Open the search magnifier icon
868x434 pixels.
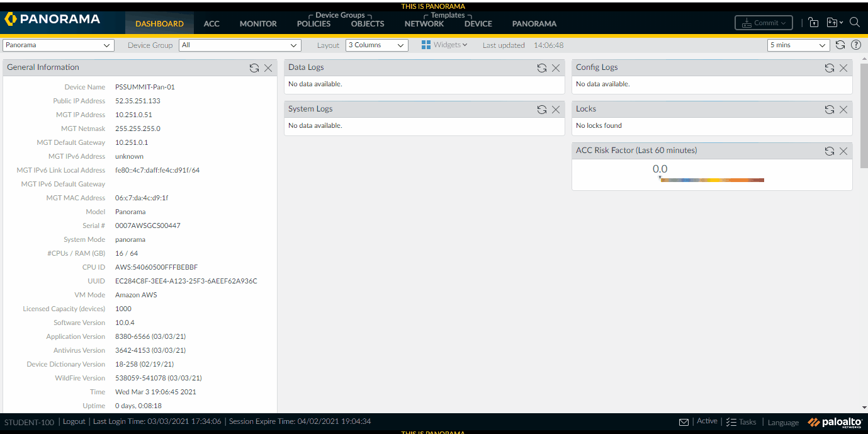pos(855,22)
